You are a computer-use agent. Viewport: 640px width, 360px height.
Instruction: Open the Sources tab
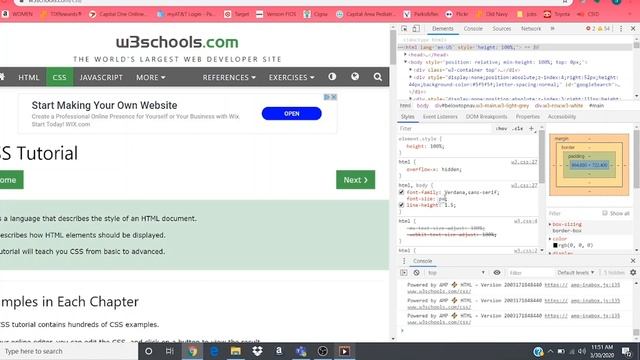tap(502, 29)
